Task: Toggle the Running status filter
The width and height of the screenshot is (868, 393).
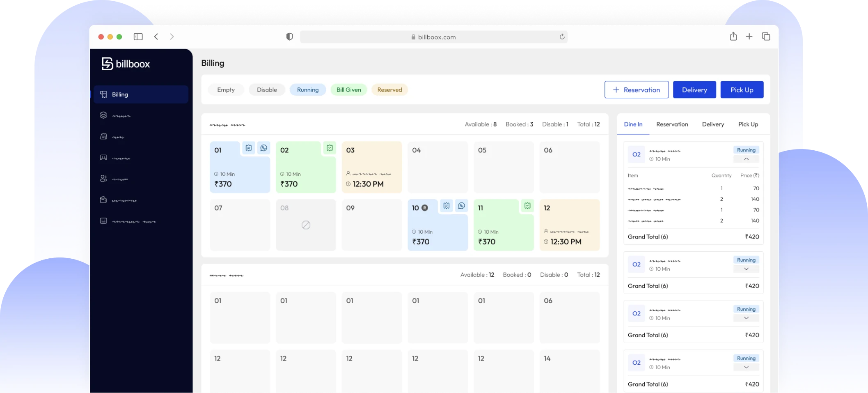Action: pyautogui.click(x=307, y=90)
